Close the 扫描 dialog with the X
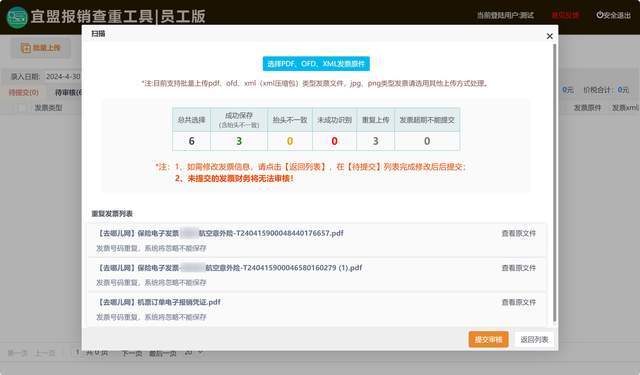The width and height of the screenshot is (640, 375). click(549, 36)
